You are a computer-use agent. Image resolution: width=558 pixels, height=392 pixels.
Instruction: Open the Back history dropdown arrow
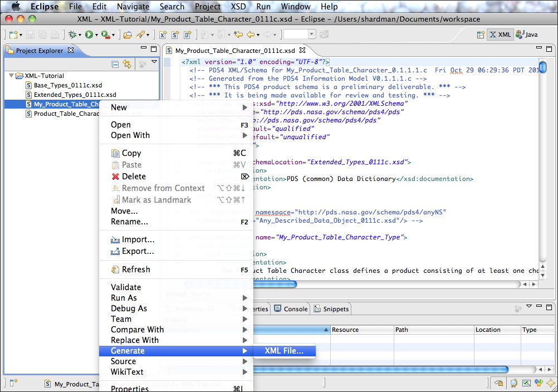[258, 35]
